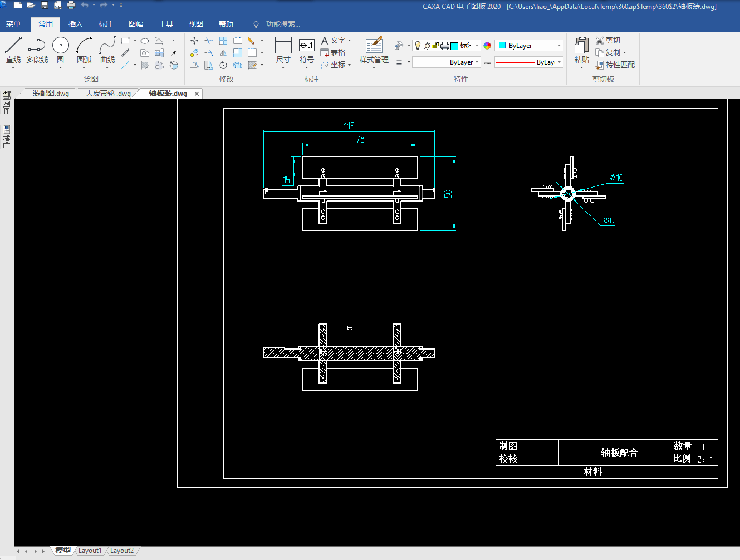Viewport: 740px width, 560px height.
Task: Click the cyan ByLayer color swatch
Action: coord(502,46)
